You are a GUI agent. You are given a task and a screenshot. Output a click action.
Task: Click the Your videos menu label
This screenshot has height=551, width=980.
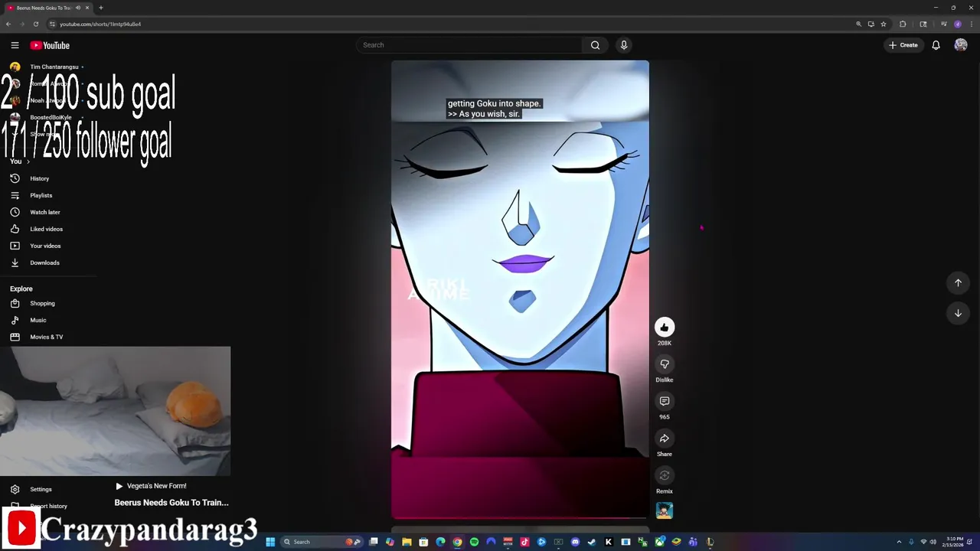45,246
